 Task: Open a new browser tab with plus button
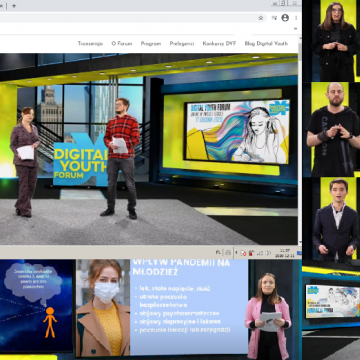[14, 6]
